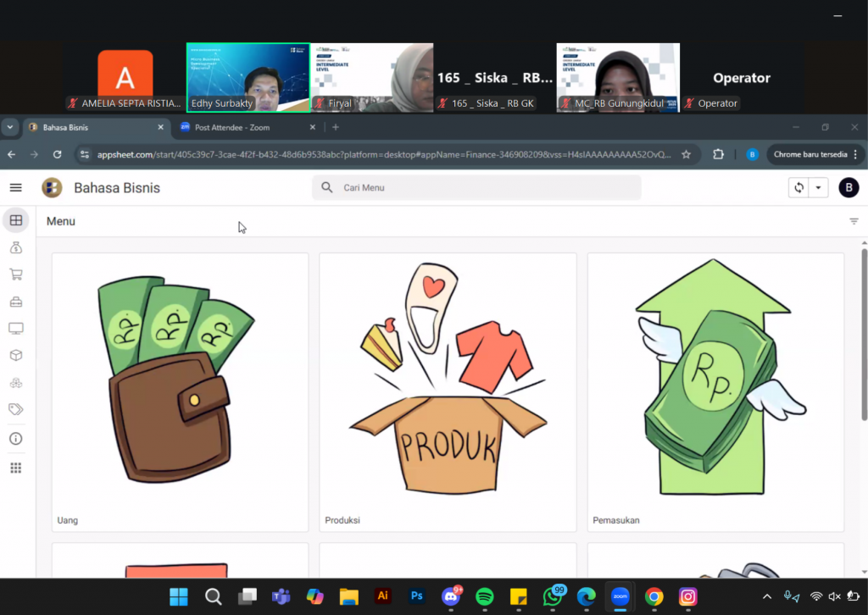
Task: Click the toolbox sidebar icon
Action: tap(15, 302)
